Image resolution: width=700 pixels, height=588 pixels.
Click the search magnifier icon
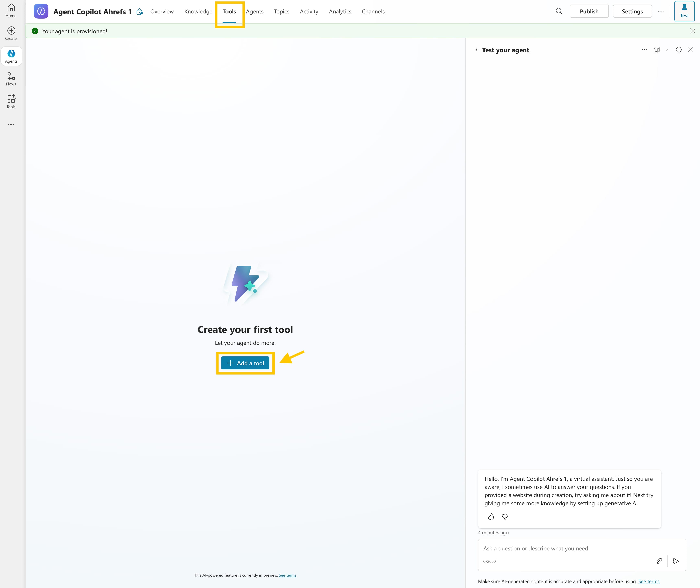pos(559,11)
